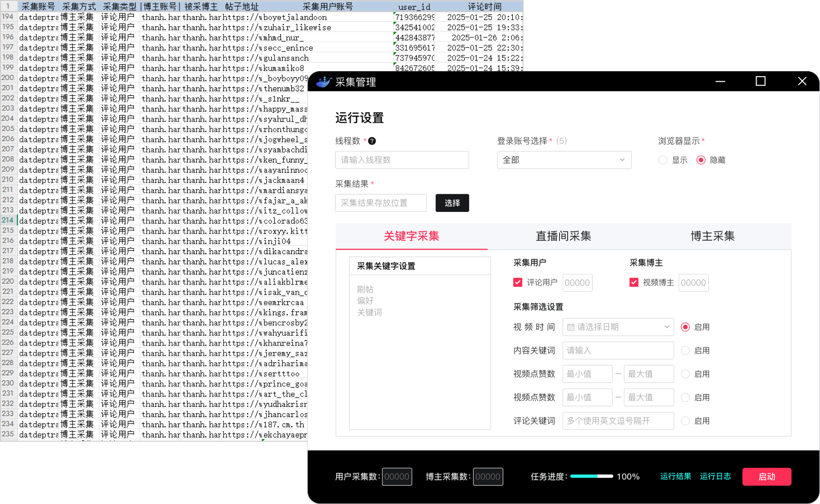Open the 运行日志 link
820x504 pixels.
coord(715,477)
